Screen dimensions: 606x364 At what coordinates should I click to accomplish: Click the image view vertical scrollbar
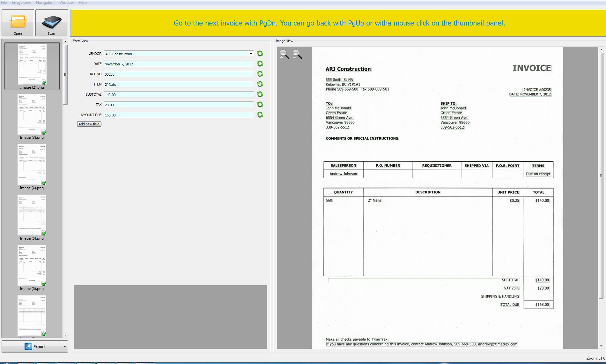click(x=601, y=175)
